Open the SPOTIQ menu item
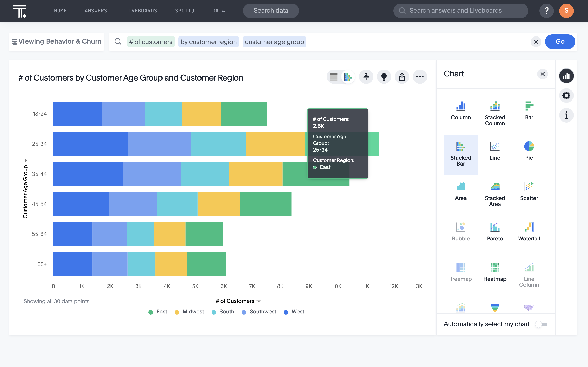 click(185, 11)
